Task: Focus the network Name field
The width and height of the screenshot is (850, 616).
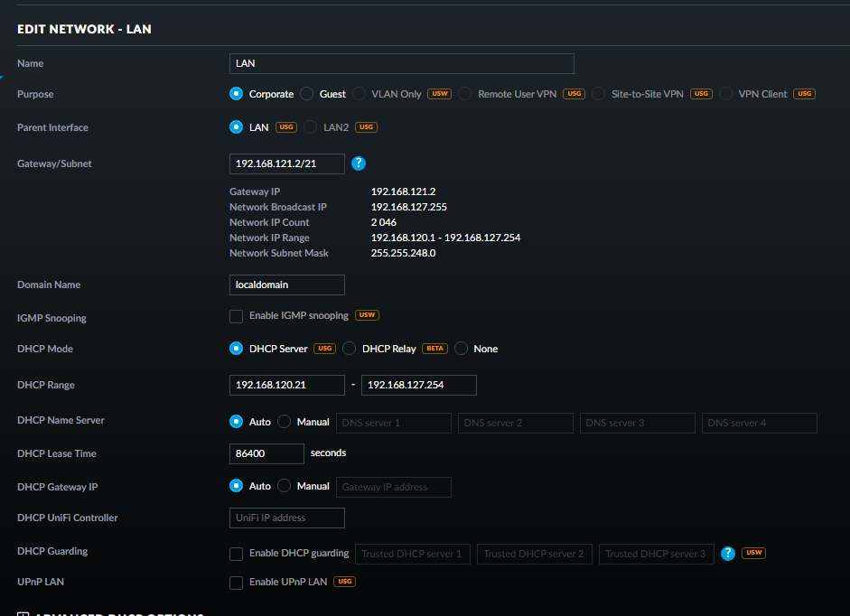Action: pyautogui.click(x=402, y=63)
